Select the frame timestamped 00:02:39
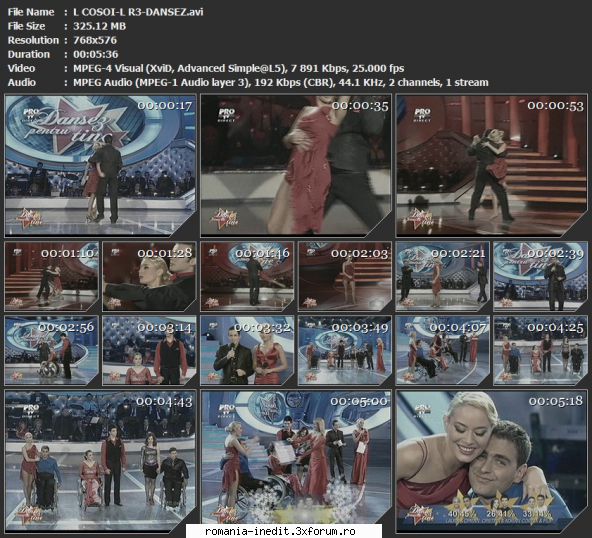This screenshot has width=592, height=538. tap(541, 276)
